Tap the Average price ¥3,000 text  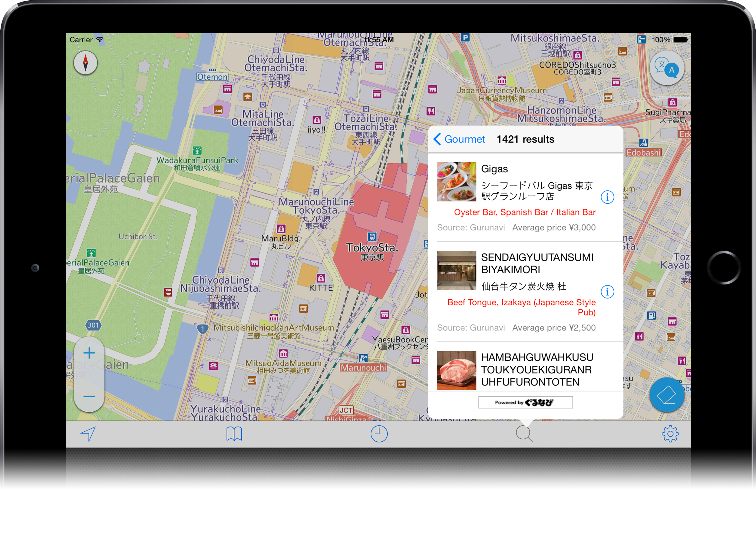554,227
